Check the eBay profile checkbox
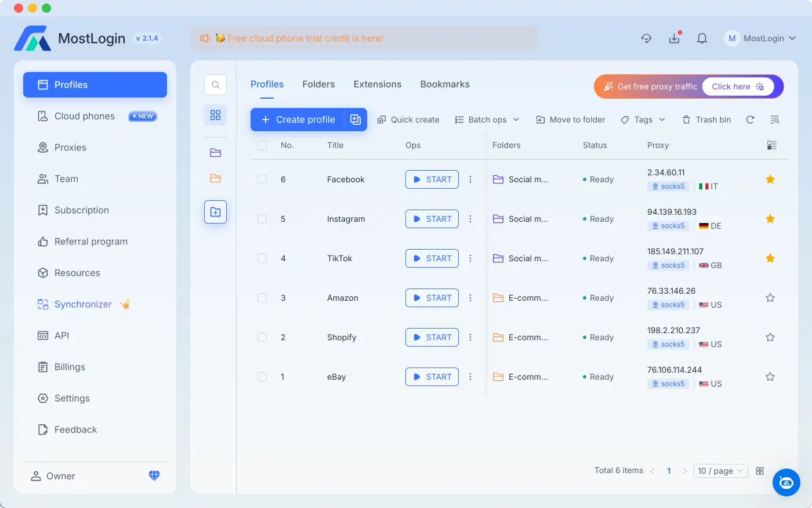Screen dimensions: 812x508 click(x=262, y=377)
